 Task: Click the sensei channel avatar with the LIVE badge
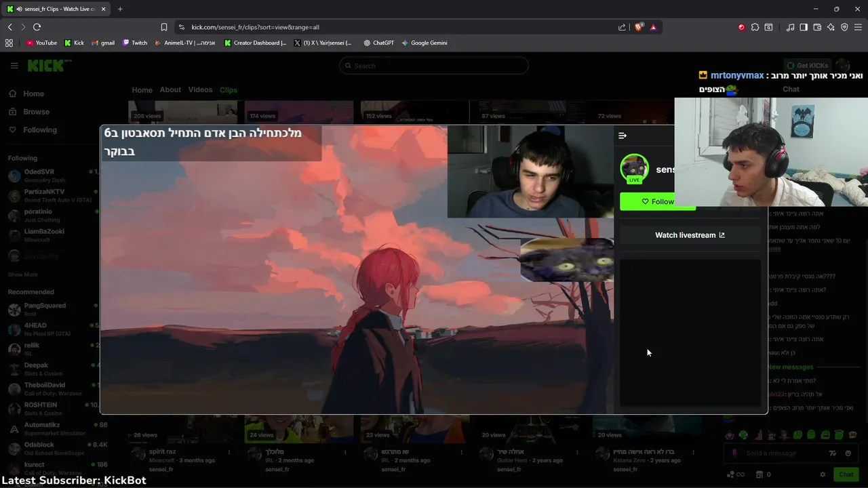(634, 169)
